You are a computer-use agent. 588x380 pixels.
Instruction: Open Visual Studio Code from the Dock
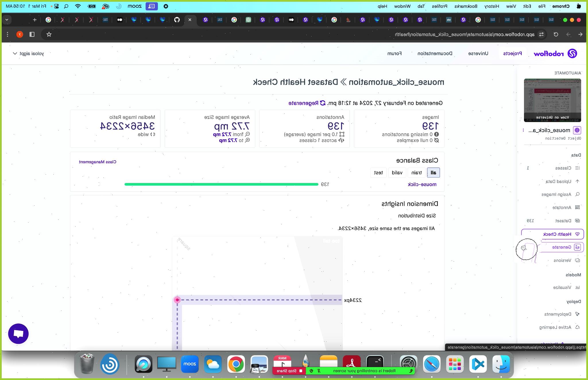coord(478,364)
